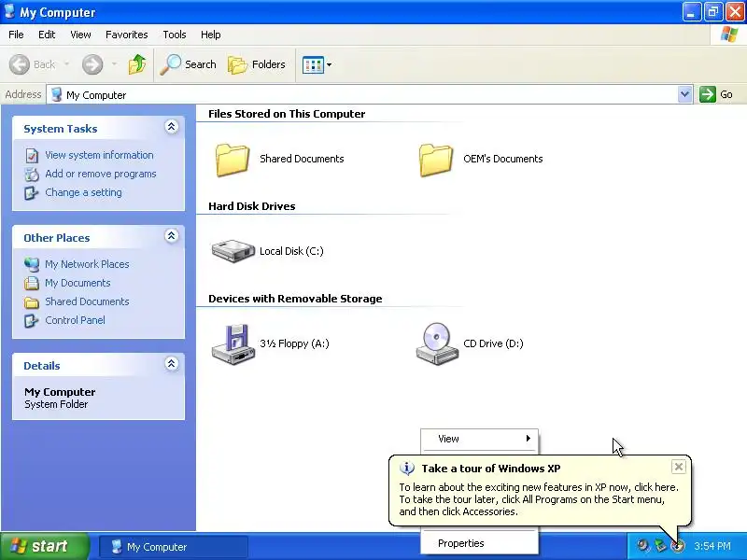Click the OEM's Documents label
This screenshot has width=747, height=560.
pyautogui.click(x=503, y=159)
